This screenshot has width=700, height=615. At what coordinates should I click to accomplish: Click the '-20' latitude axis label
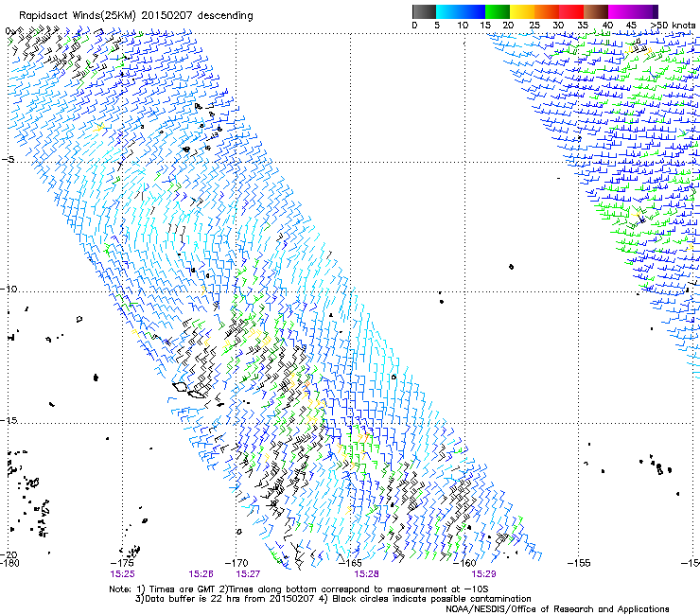[x=9, y=555]
